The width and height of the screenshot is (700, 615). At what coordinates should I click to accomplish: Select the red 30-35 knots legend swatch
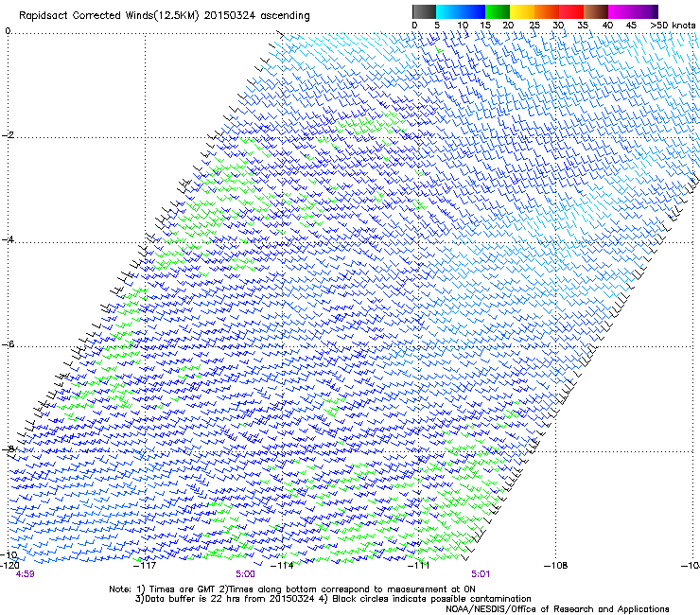[x=571, y=11]
